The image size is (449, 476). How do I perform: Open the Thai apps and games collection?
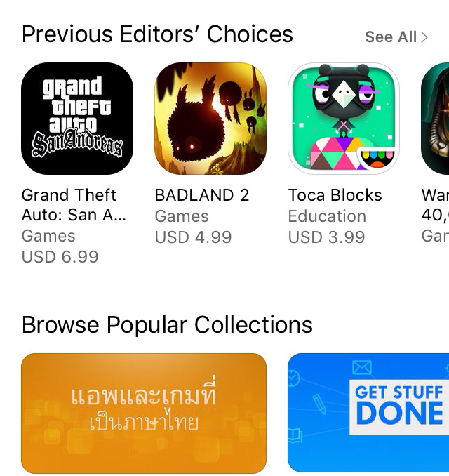pos(144,414)
